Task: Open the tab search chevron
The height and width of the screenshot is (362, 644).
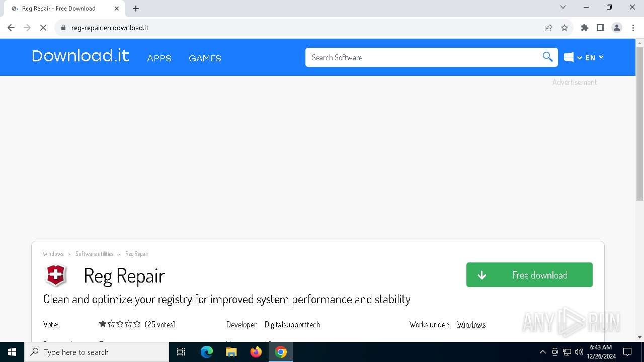Action: (563, 7)
